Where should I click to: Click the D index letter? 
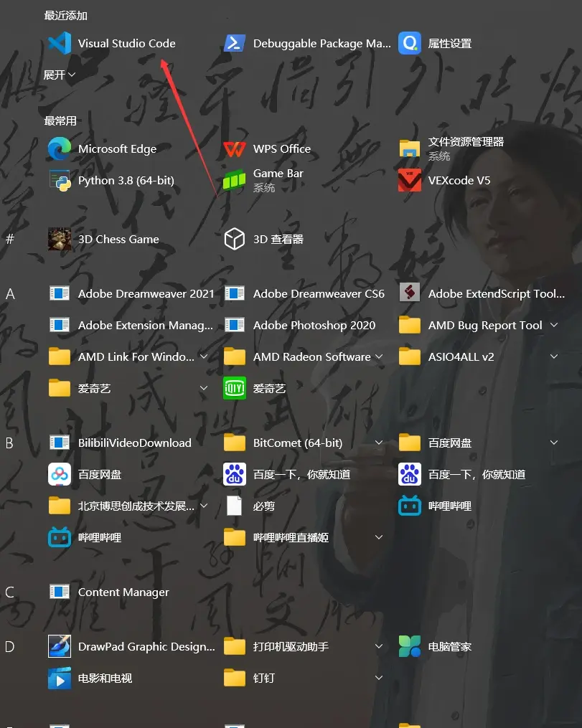point(10,647)
